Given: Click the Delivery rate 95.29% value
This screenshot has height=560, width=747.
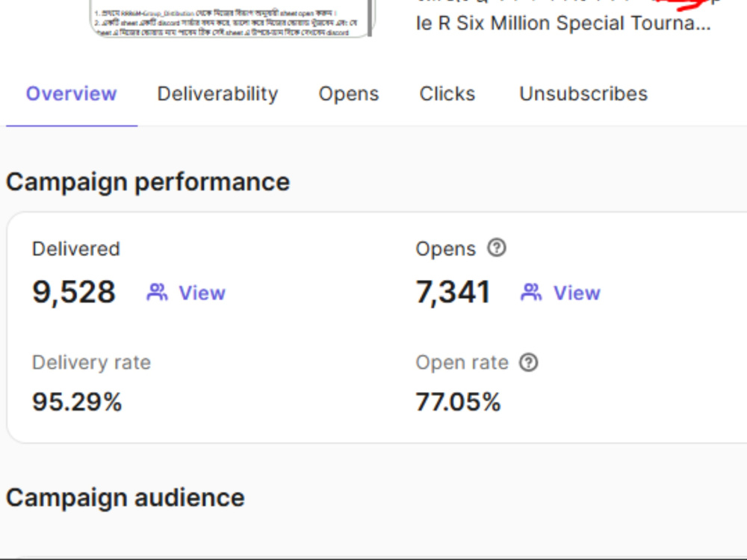Looking at the screenshot, I should pos(77,402).
